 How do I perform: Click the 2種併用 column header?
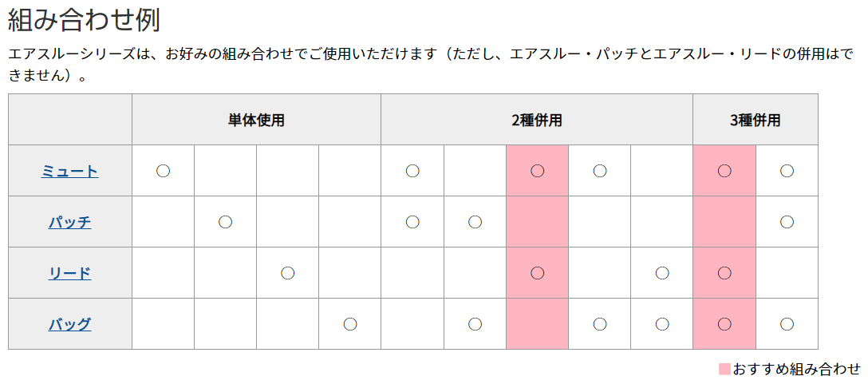click(537, 120)
